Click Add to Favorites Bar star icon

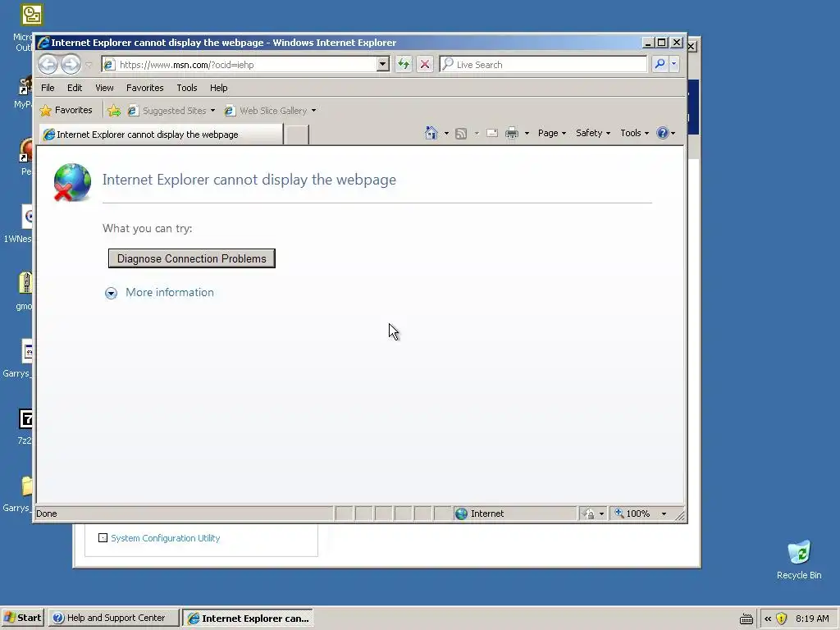(113, 111)
